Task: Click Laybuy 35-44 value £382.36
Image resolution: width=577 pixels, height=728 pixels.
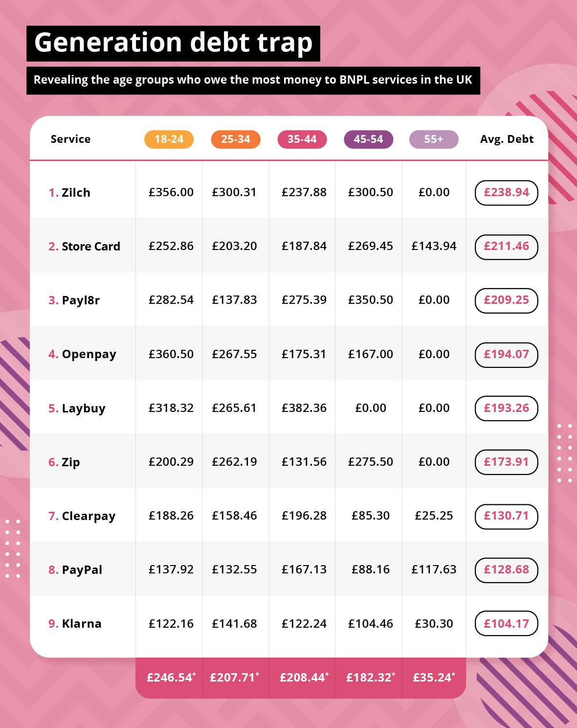Action: coord(304,408)
